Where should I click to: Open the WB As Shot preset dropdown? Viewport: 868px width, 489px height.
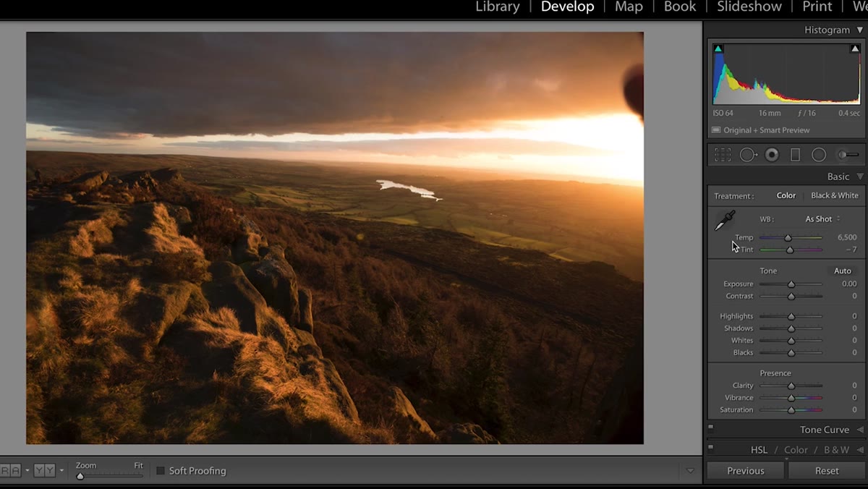pyautogui.click(x=823, y=219)
